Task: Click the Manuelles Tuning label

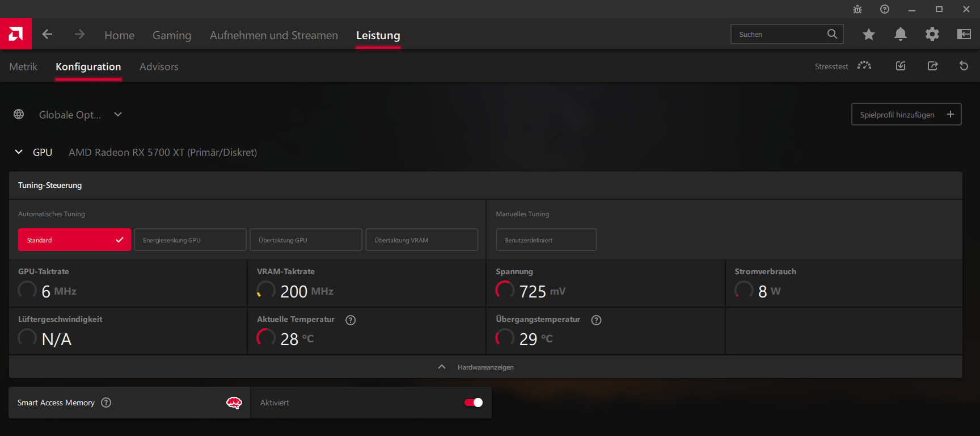Action: click(x=522, y=214)
